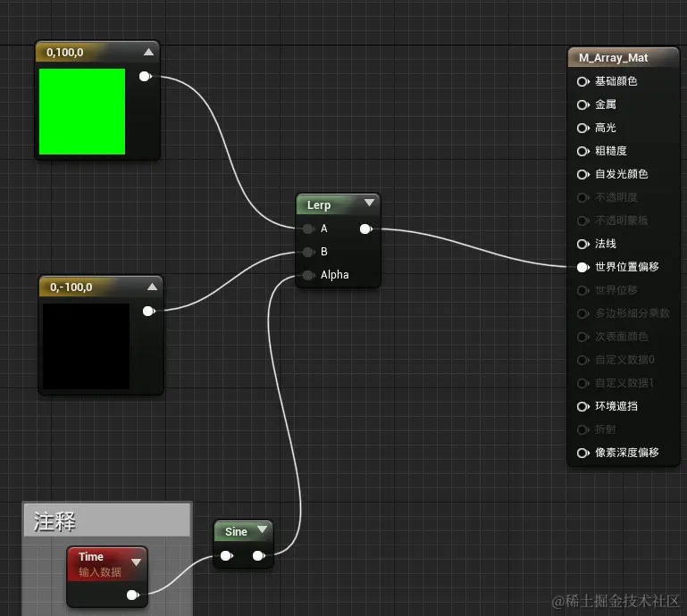Click the disabled 多边形细分乘数 input pin

(x=583, y=313)
